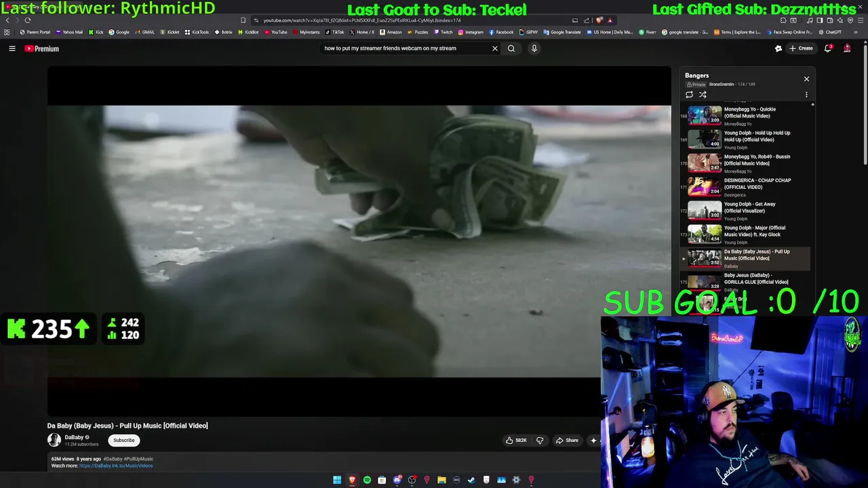Open the sparkle icon left of Create
The height and width of the screenshot is (488, 868).
point(778,48)
